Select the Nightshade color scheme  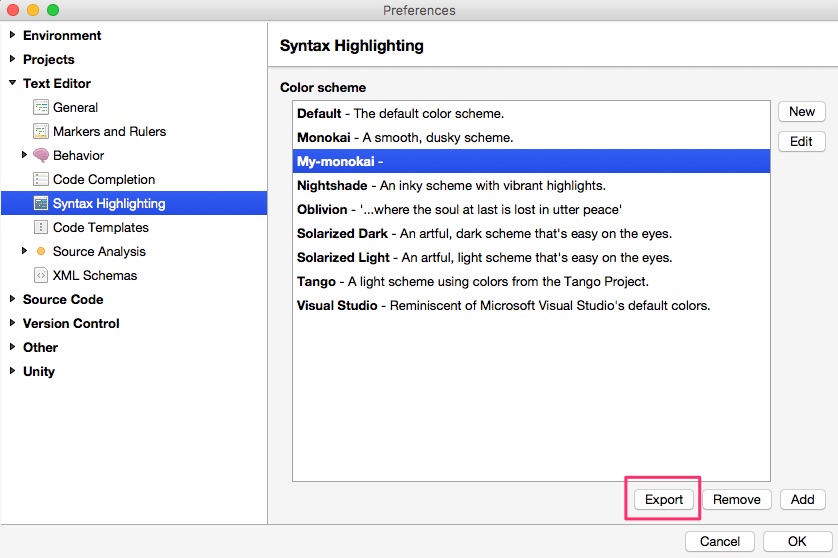[x=531, y=185]
